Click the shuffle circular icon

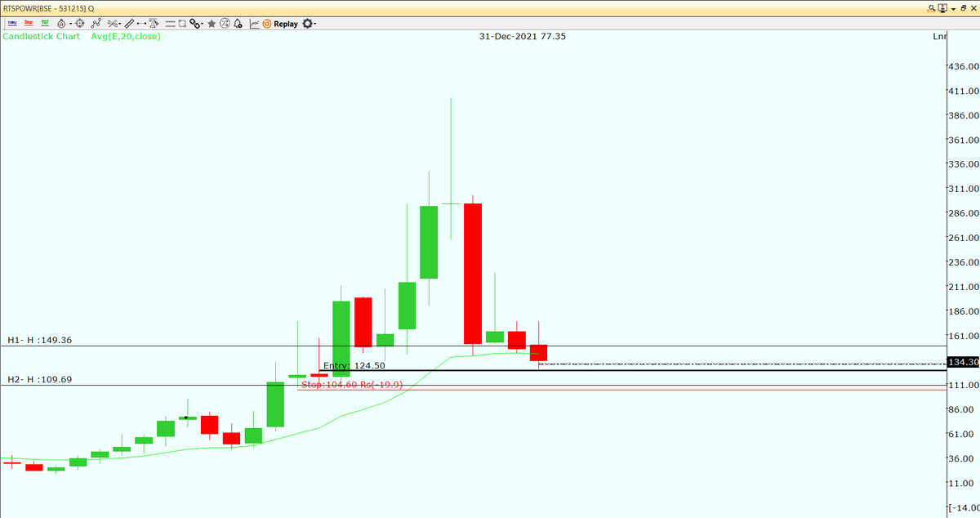(x=225, y=24)
